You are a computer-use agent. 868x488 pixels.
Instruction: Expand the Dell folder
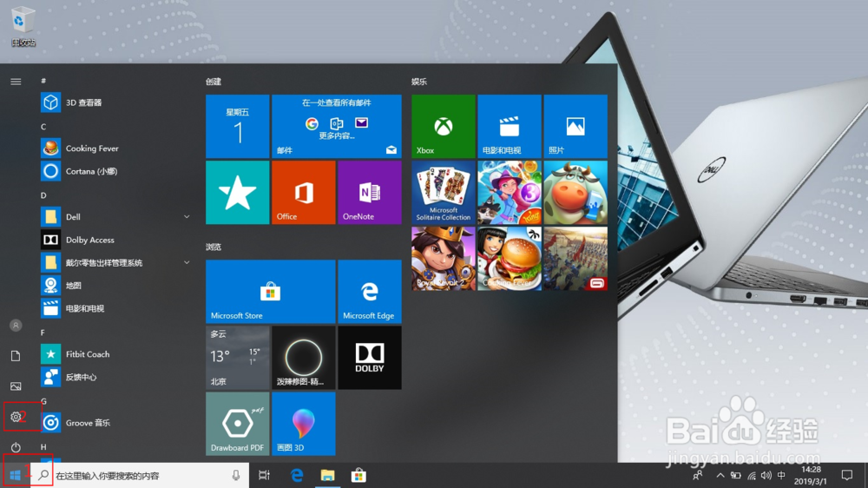coord(116,216)
